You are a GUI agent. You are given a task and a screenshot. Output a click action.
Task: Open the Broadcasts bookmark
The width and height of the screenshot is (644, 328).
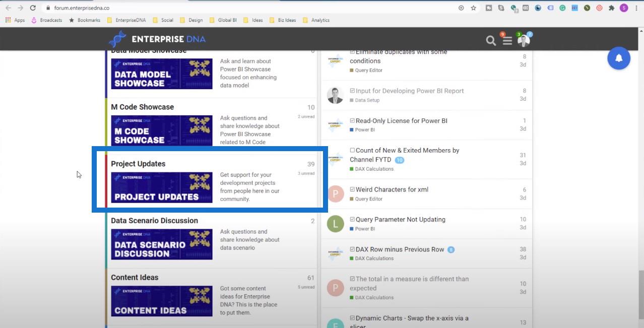(47, 20)
